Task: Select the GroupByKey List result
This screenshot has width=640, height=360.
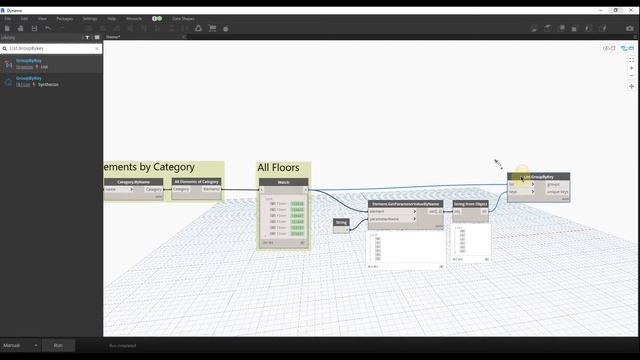Action: tap(51, 64)
